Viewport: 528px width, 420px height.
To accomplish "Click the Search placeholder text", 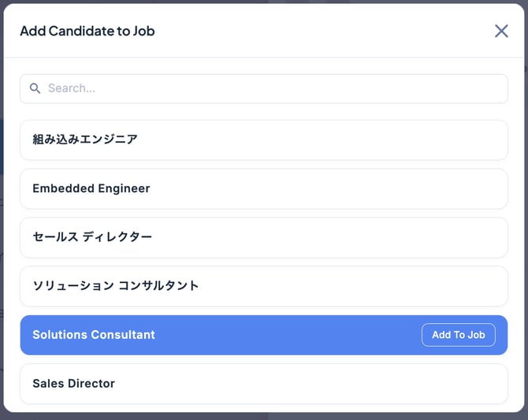I will tap(72, 88).
